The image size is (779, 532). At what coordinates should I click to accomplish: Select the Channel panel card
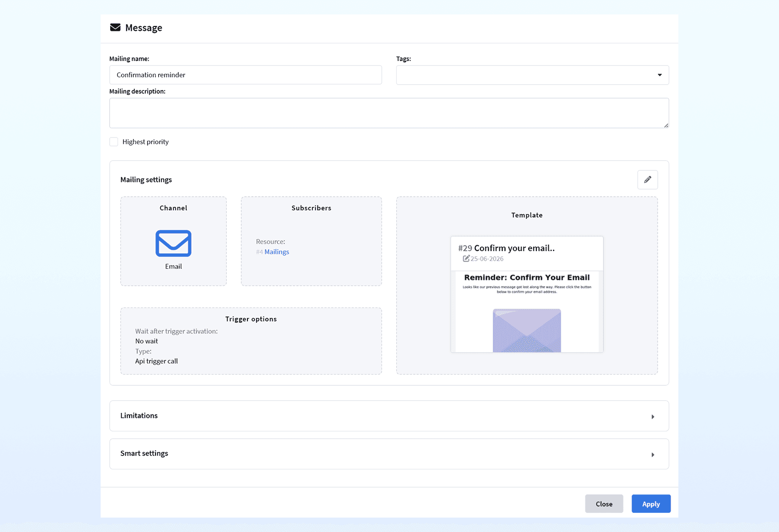pyautogui.click(x=173, y=241)
